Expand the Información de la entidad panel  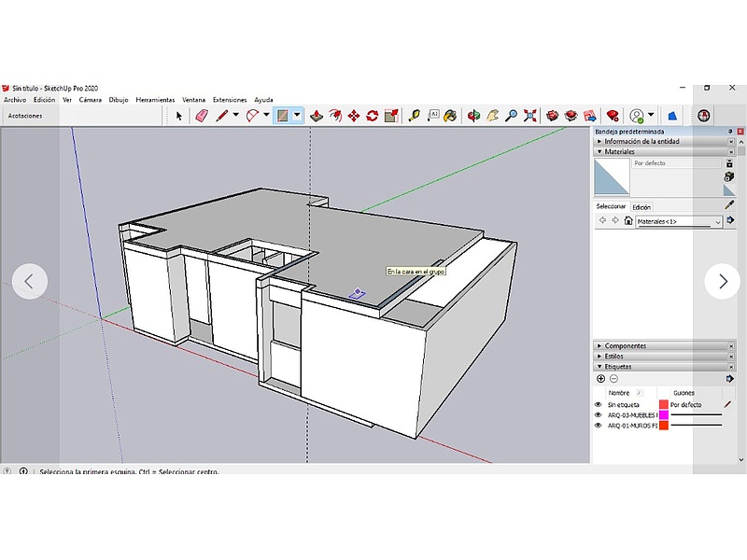[641, 142]
